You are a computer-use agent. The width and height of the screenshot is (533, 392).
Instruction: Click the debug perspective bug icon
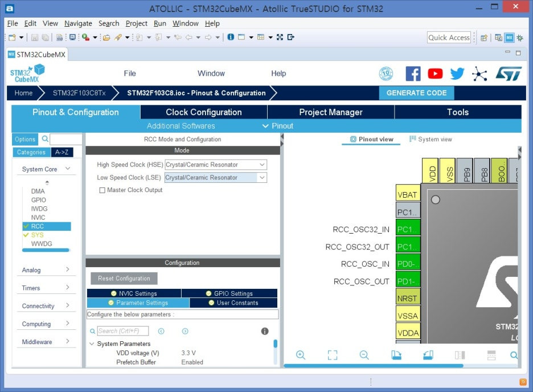pos(520,38)
